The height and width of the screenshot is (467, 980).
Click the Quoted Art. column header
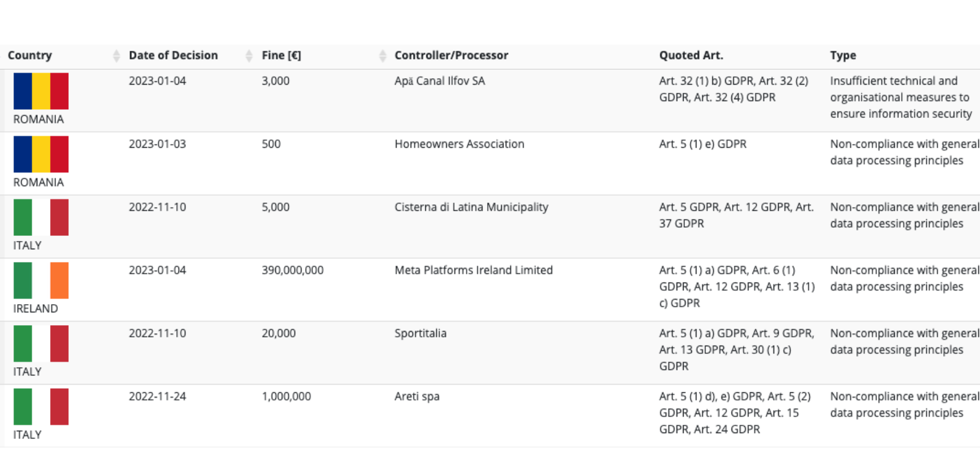click(691, 55)
